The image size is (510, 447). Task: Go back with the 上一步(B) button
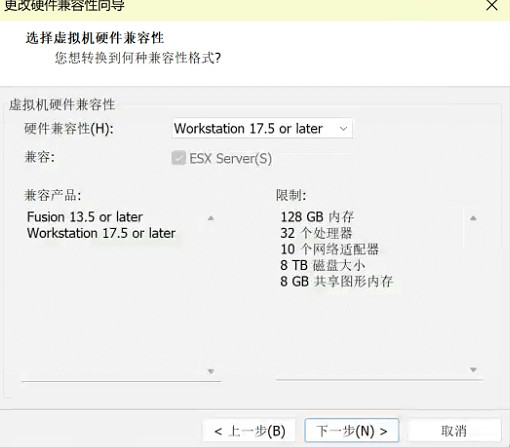click(x=249, y=431)
